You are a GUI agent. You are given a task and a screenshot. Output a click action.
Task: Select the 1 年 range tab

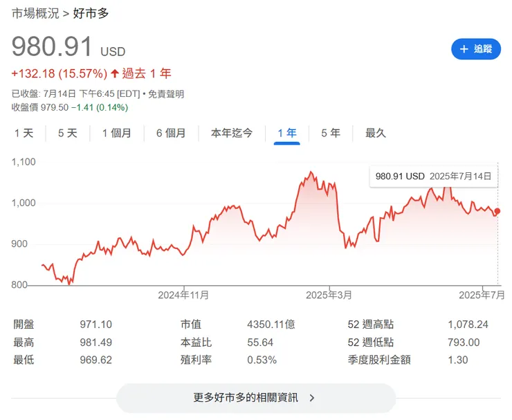(287, 133)
